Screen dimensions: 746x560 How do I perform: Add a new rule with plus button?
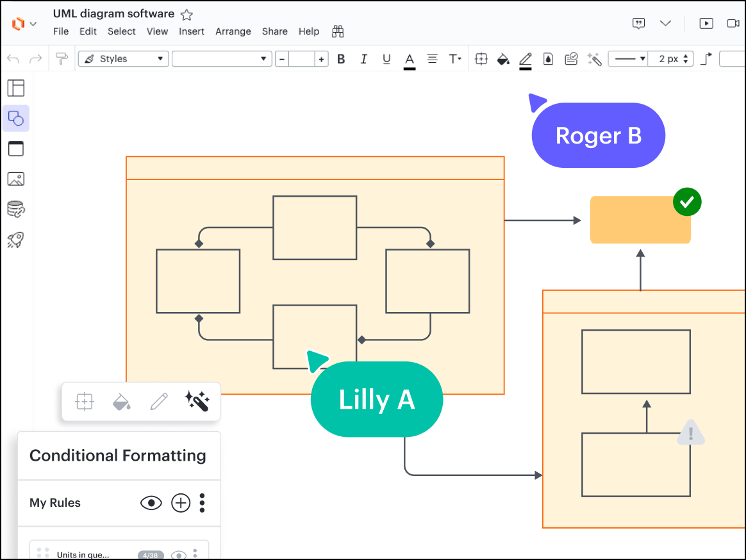pyautogui.click(x=181, y=503)
